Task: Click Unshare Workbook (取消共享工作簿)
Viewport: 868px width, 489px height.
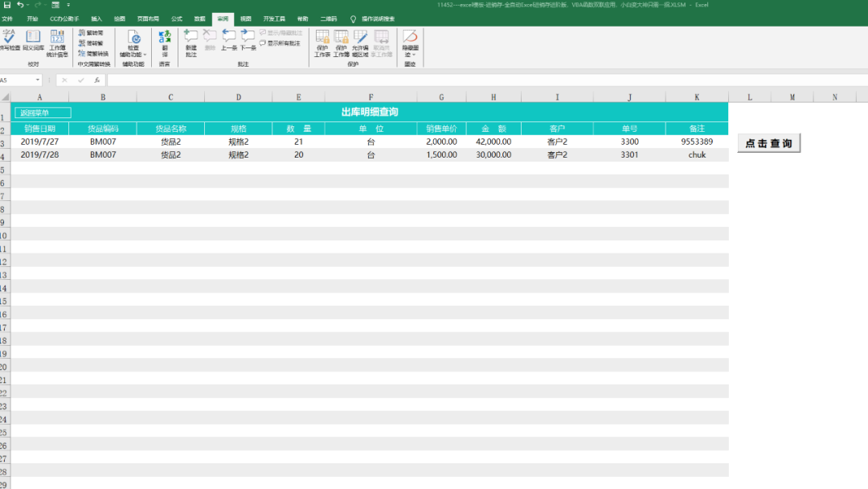Action: (382, 43)
